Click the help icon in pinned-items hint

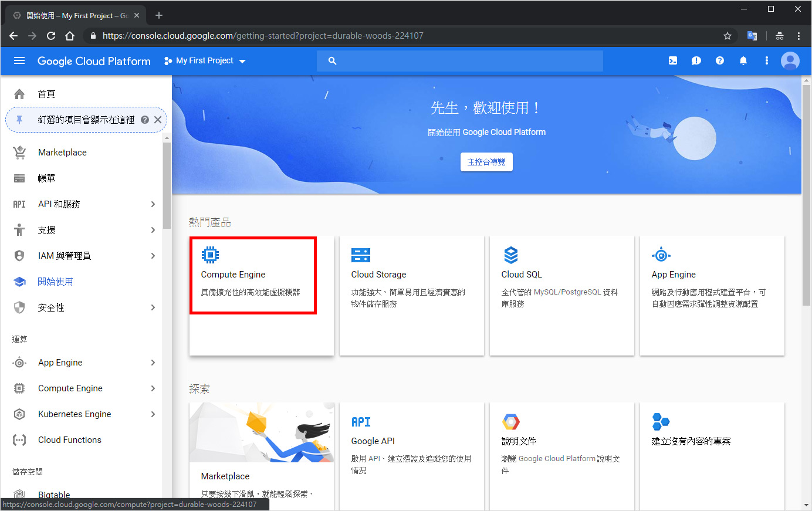coord(144,120)
